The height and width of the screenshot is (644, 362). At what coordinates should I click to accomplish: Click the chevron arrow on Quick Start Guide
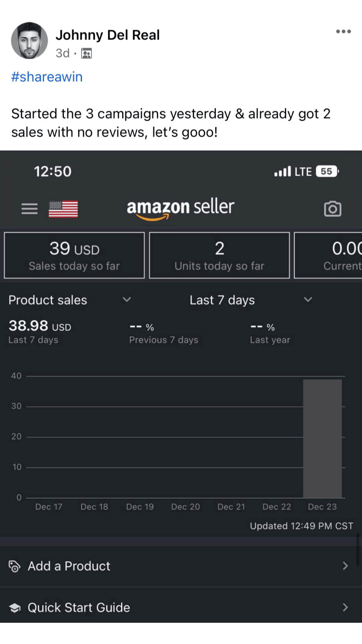pos(345,608)
